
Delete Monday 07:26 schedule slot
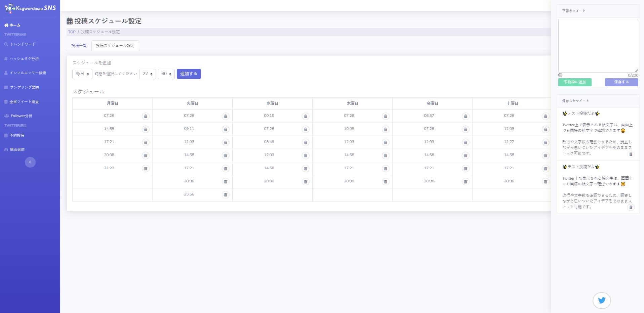146,116
